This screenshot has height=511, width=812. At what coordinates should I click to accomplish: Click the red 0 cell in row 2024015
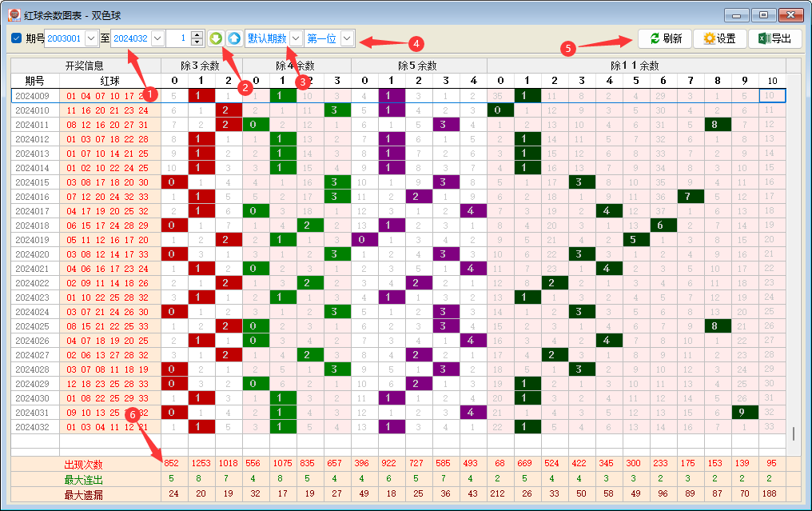(174, 182)
